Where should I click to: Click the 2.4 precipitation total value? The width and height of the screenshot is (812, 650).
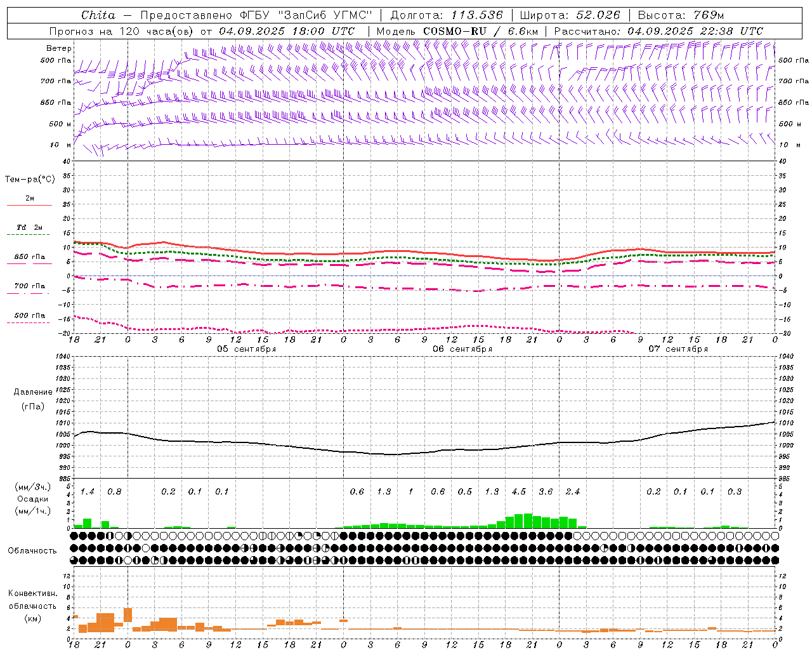point(573,492)
